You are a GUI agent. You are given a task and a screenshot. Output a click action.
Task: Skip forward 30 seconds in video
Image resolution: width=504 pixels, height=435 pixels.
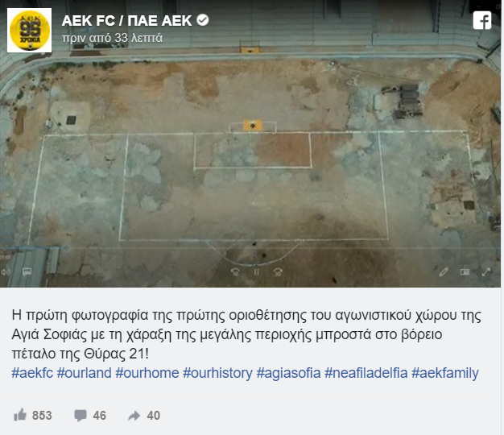point(278,272)
